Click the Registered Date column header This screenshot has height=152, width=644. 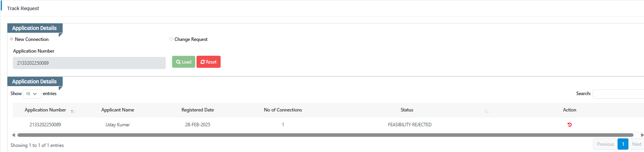pos(198,110)
